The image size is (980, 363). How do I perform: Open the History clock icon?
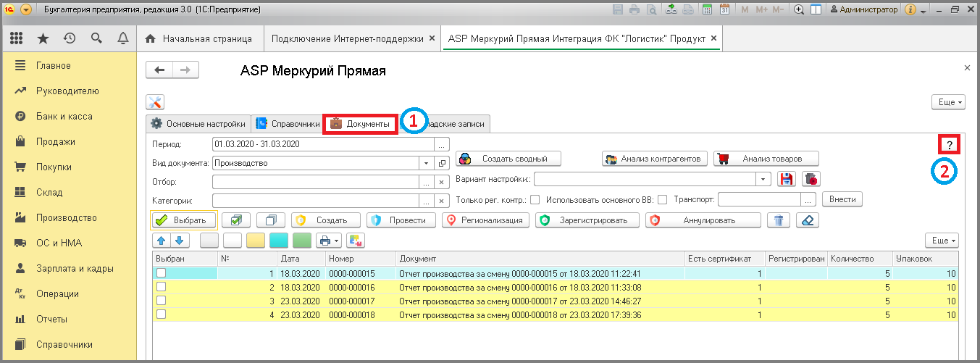[70, 38]
